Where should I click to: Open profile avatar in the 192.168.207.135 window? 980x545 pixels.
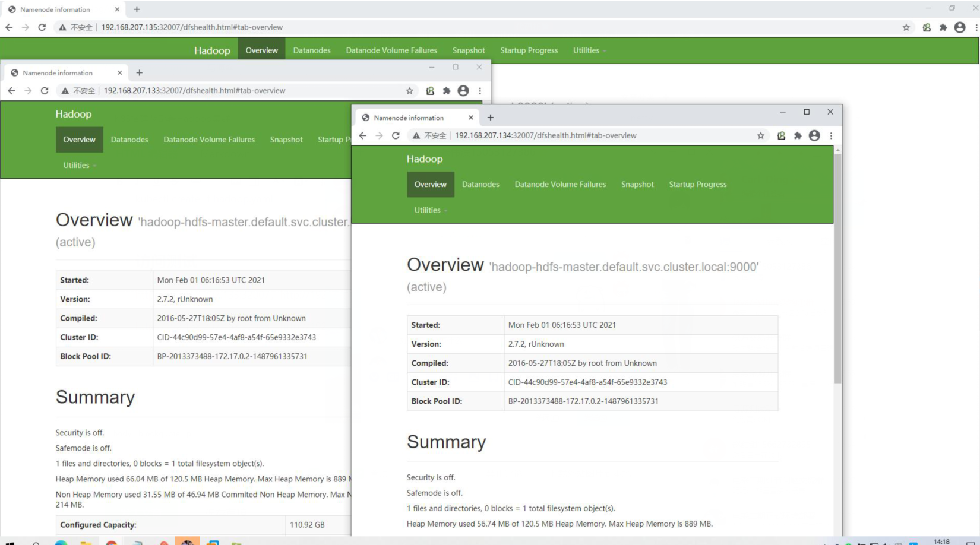tap(960, 27)
